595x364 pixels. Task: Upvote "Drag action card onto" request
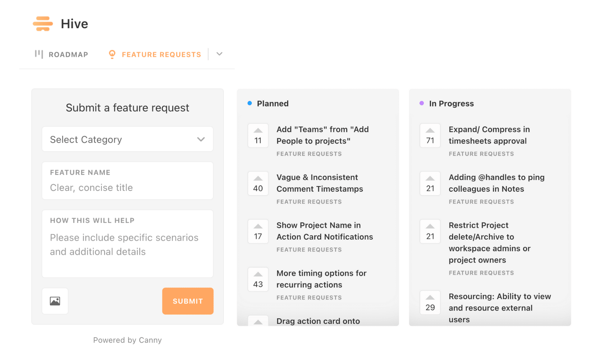pyautogui.click(x=258, y=322)
